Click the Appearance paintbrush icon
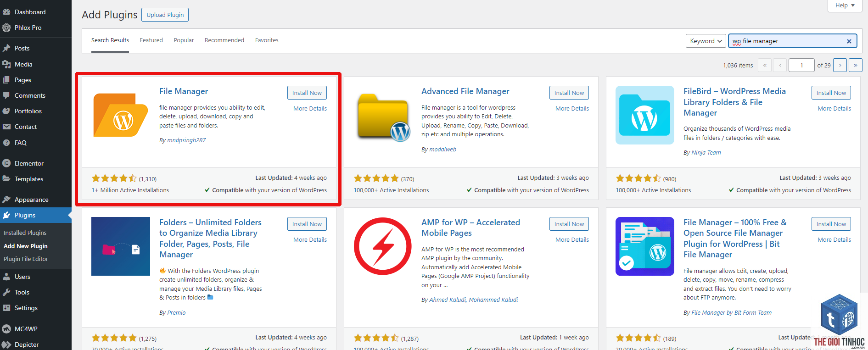868x350 pixels. tap(6, 200)
